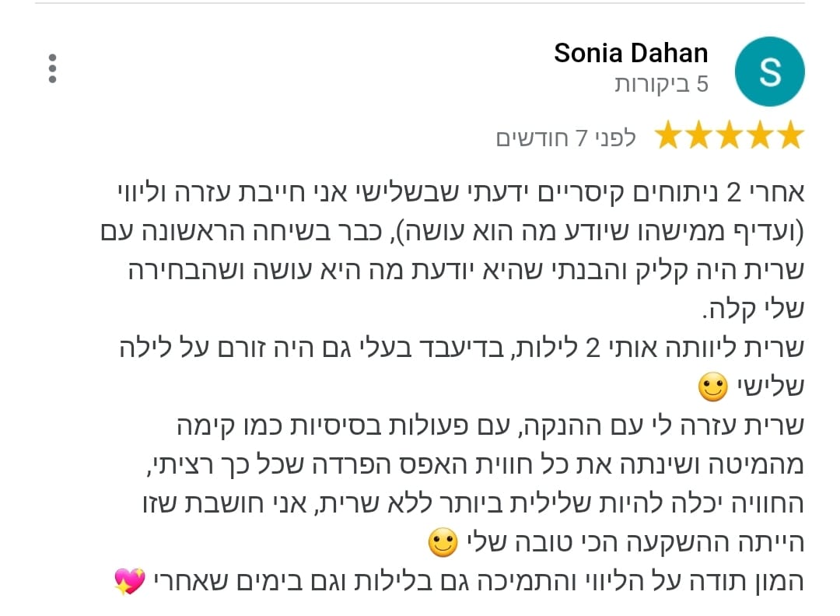Click the leftmost yellow rating star
840x616 pixels.
tap(668, 137)
